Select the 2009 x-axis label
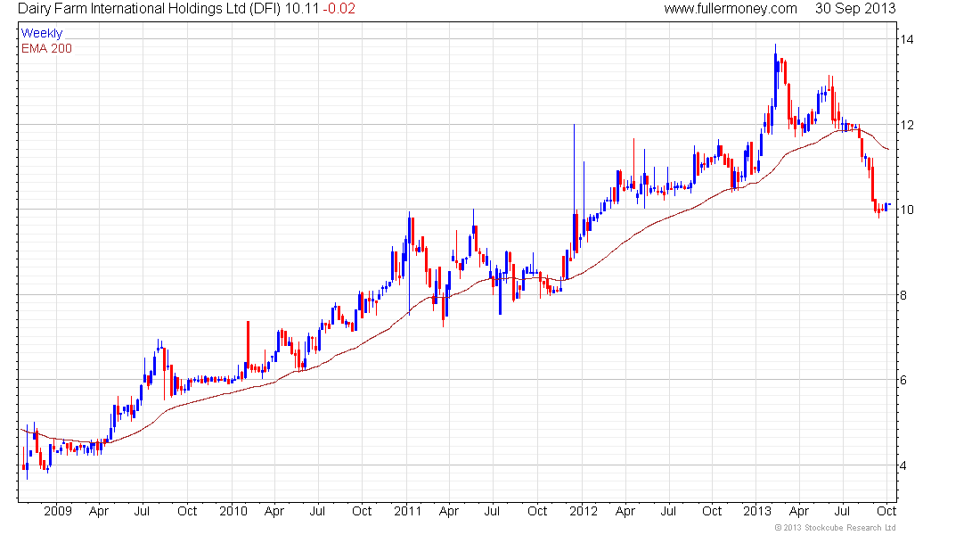Image resolution: width=980 pixels, height=535 pixels. [x=58, y=511]
